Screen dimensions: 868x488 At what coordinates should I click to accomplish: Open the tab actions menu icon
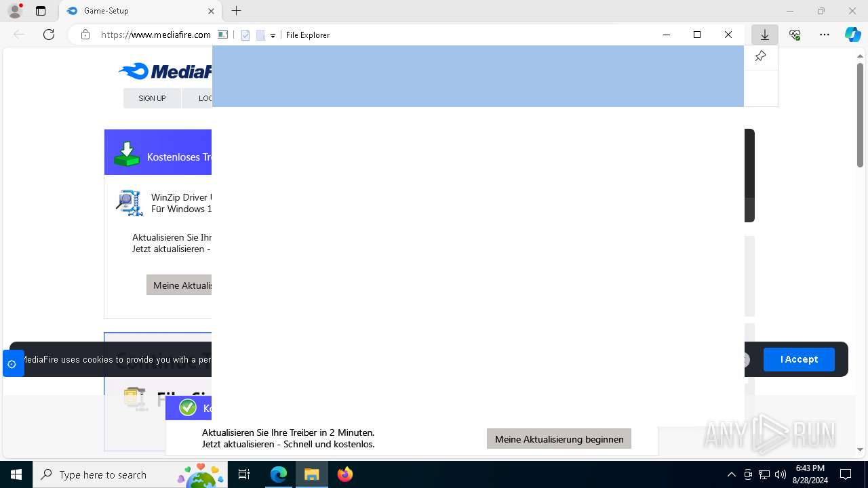[x=41, y=11]
